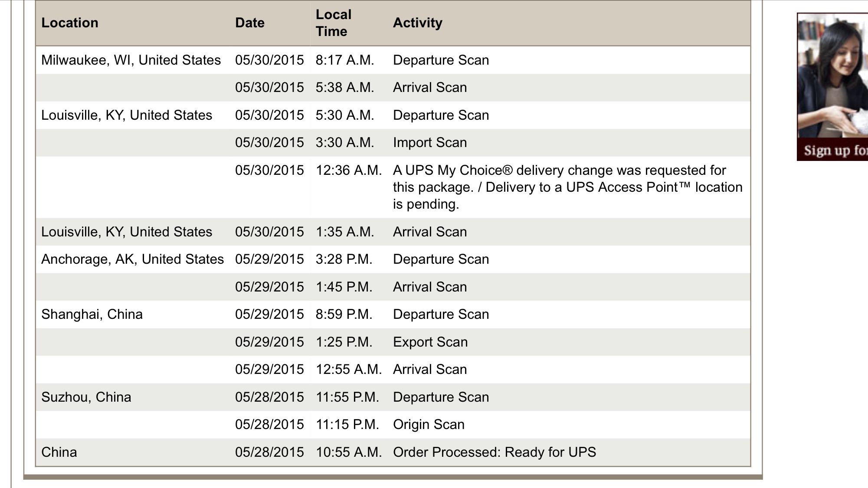Click the Local Time column header
The height and width of the screenshot is (488, 868).
(333, 23)
